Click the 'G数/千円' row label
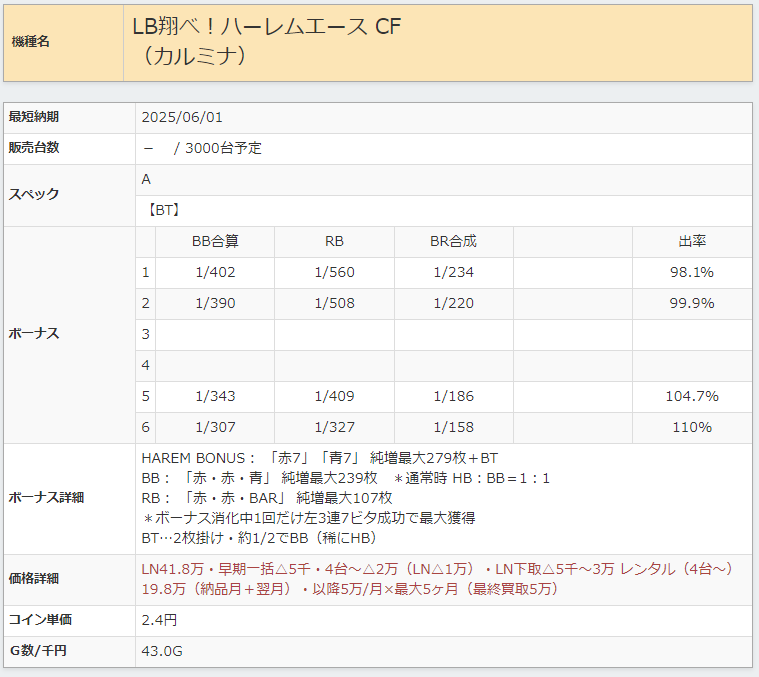The image size is (759, 677). tap(38, 651)
